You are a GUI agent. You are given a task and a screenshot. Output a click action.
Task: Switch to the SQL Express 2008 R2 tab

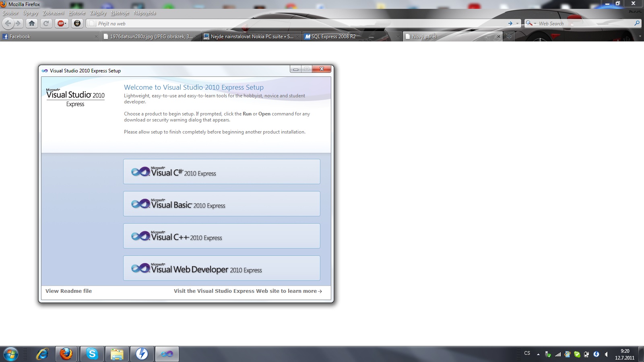tap(352, 36)
